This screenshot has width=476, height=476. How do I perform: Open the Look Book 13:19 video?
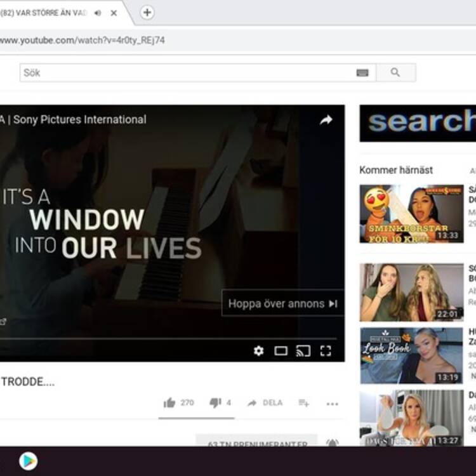tap(411, 355)
